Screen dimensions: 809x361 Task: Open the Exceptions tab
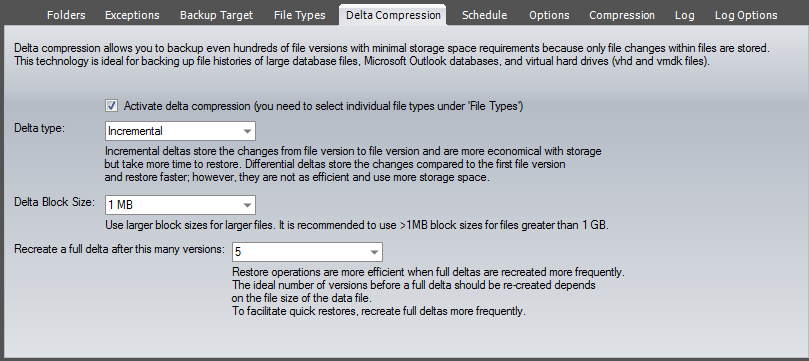coord(132,15)
